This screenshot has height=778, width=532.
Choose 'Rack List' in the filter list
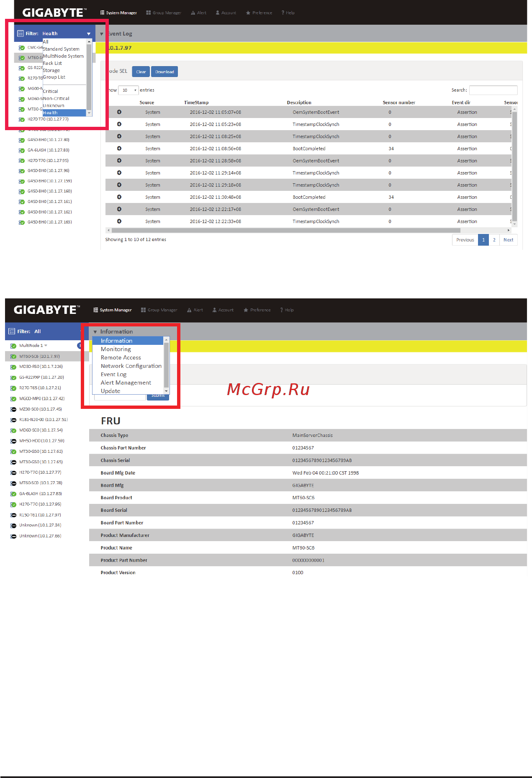click(x=52, y=63)
